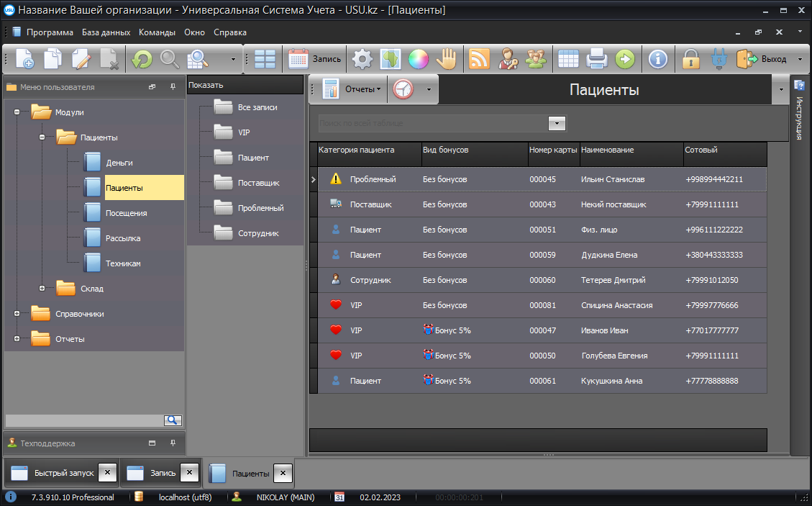Click the add new record icon
This screenshot has width=812, height=506.
coord(24,59)
